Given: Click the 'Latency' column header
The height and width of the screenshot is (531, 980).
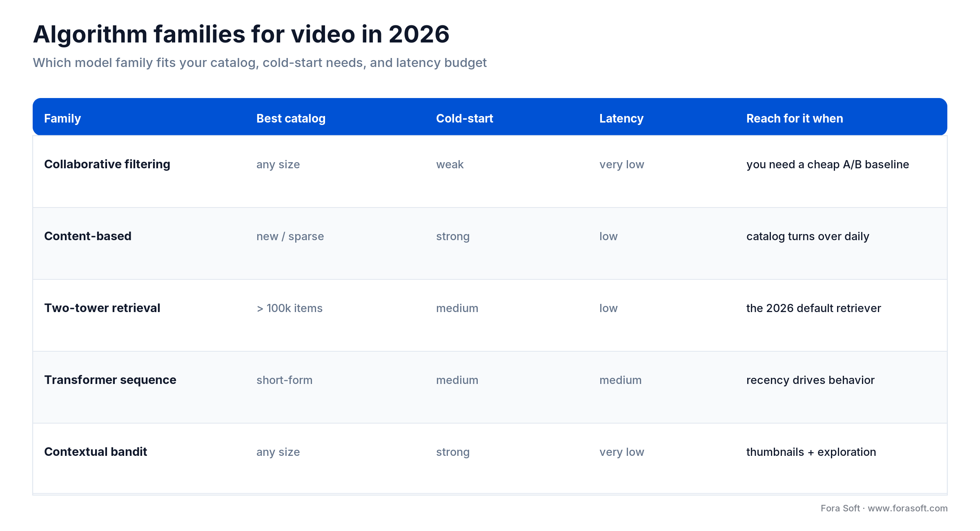Looking at the screenshot, I should pos(621,118).
